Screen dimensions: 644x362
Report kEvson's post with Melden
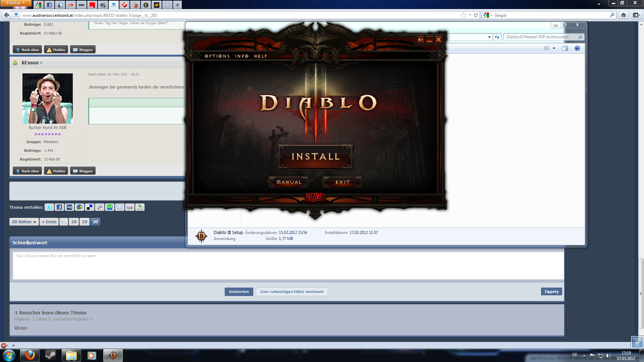(56, 171)
